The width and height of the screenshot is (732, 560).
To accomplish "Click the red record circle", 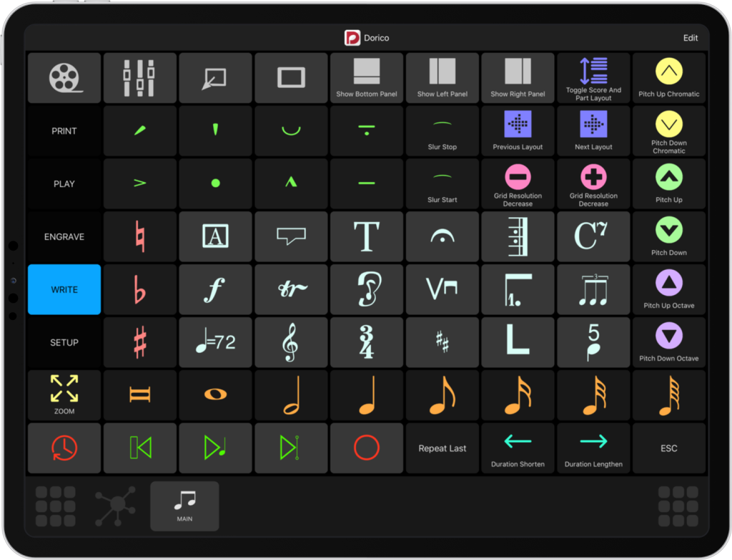I will coord(367,448).
